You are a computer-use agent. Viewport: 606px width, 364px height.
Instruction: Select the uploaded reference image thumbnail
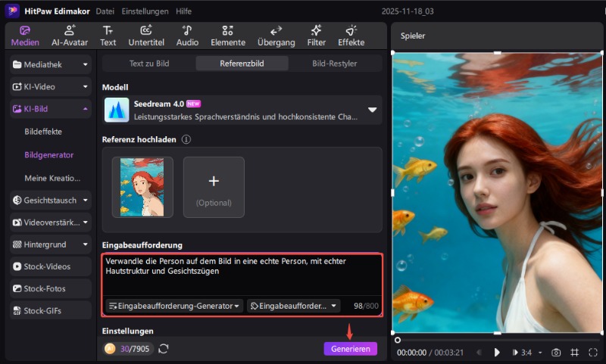click(142, 187)
